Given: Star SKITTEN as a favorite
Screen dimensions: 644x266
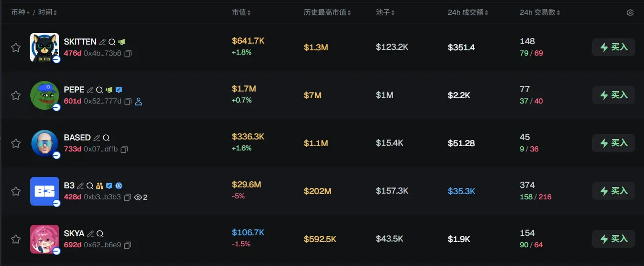Looking at the screenshot, I should pyautogui.click(x=16, y=47).
